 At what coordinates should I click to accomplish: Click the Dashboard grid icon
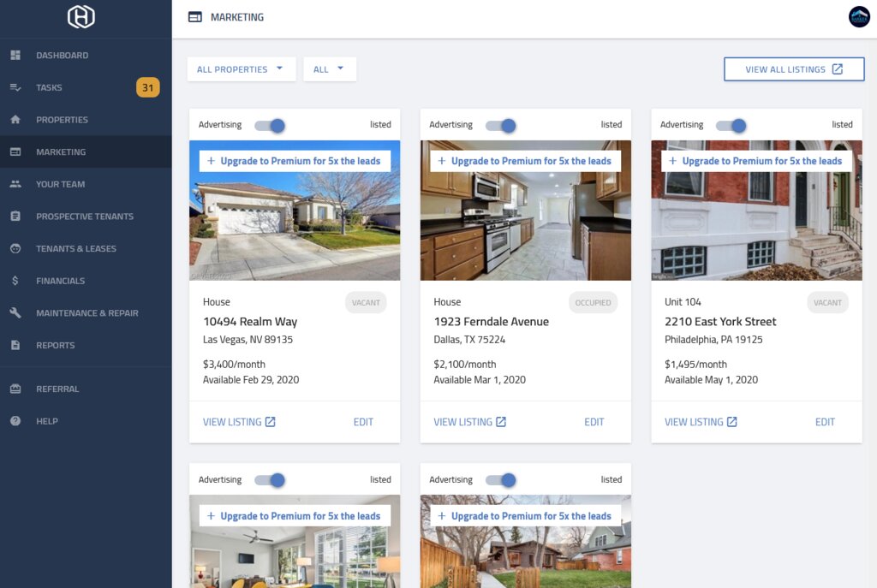[15, 55]
